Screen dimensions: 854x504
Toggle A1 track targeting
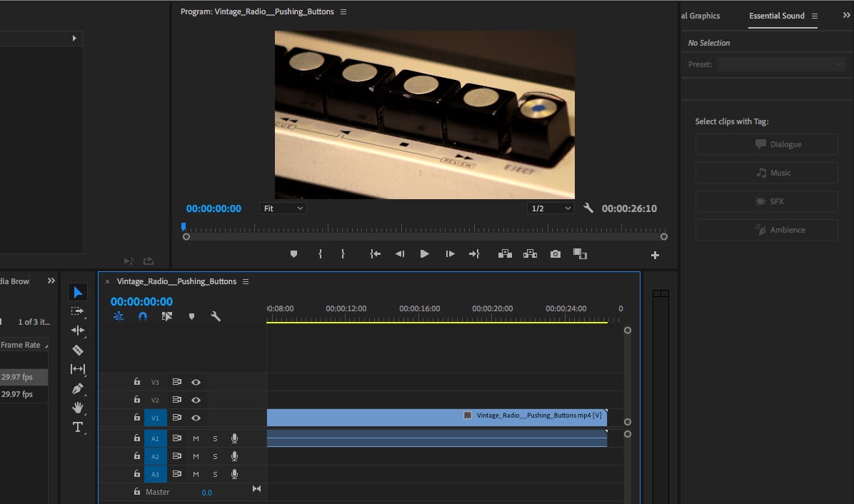click(155, 438)
